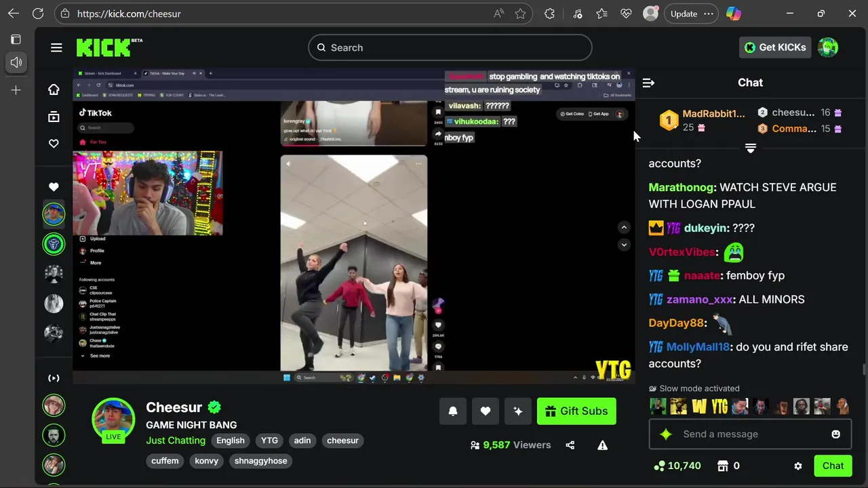Viewport: 868px width, 488px height.
Task: Open chat user MollyMall18's name
Action: point(698,347)
